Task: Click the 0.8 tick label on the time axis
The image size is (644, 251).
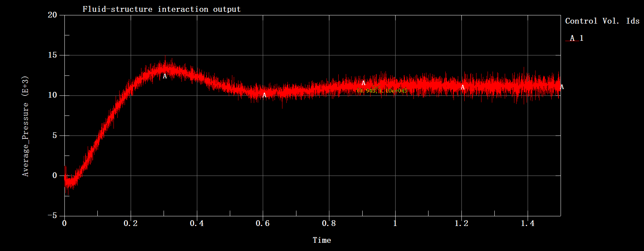Action: 329,223
